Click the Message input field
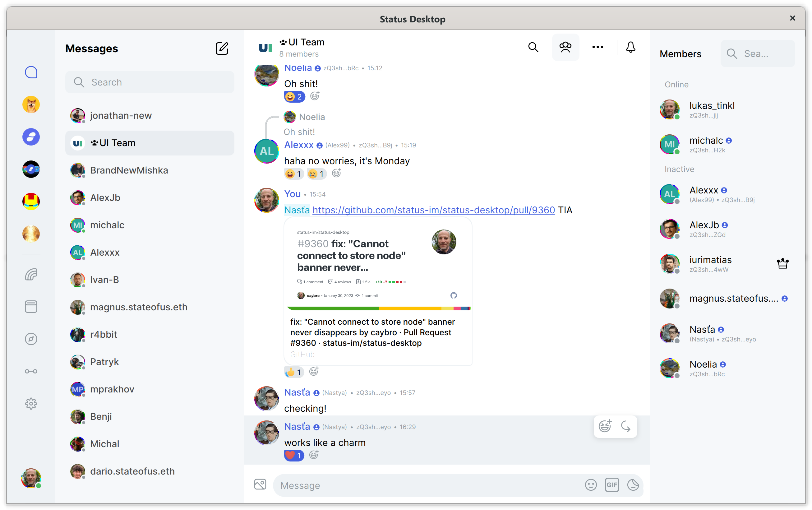Screen dimensions: 812x510 click(x=428, y=485)
